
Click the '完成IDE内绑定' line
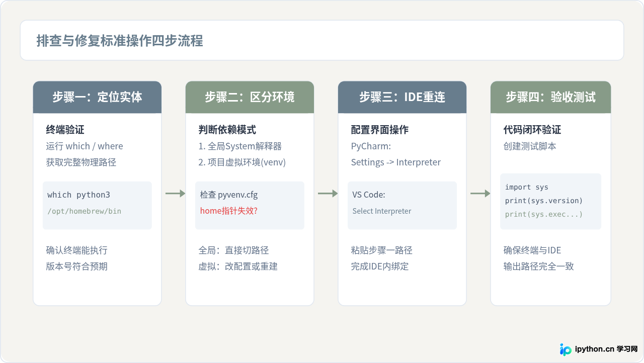coord(380,266)
